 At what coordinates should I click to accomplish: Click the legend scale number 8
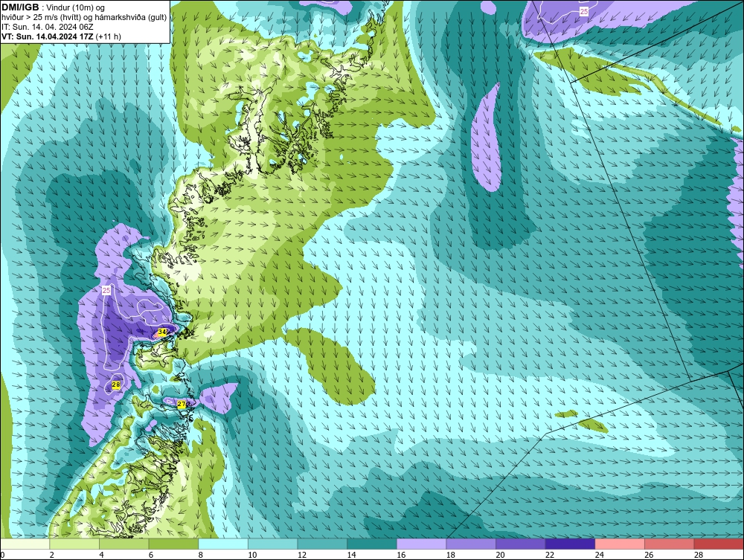click(201, 555)
